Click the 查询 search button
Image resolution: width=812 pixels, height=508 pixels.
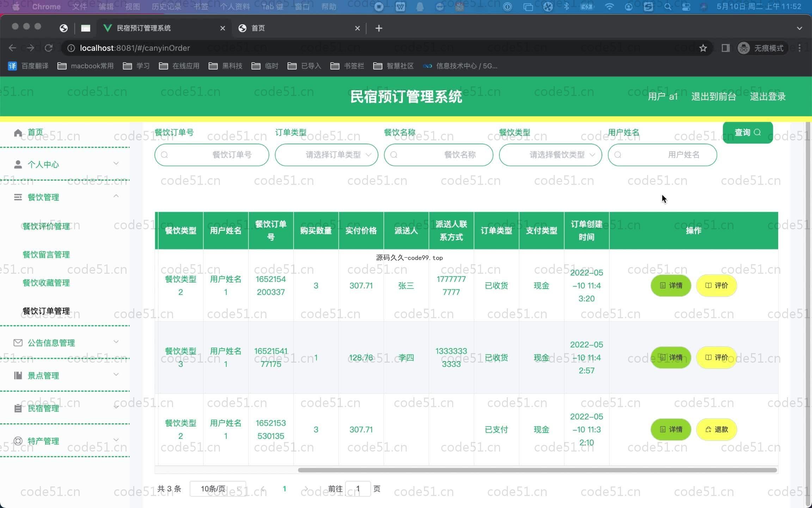click(x=748, y=132)
